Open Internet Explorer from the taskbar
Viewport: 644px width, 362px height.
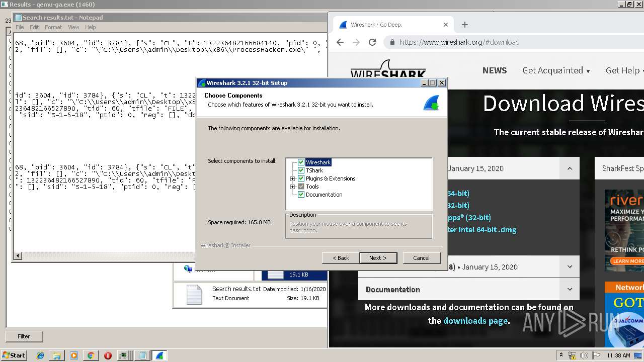[x=41, y=355]
